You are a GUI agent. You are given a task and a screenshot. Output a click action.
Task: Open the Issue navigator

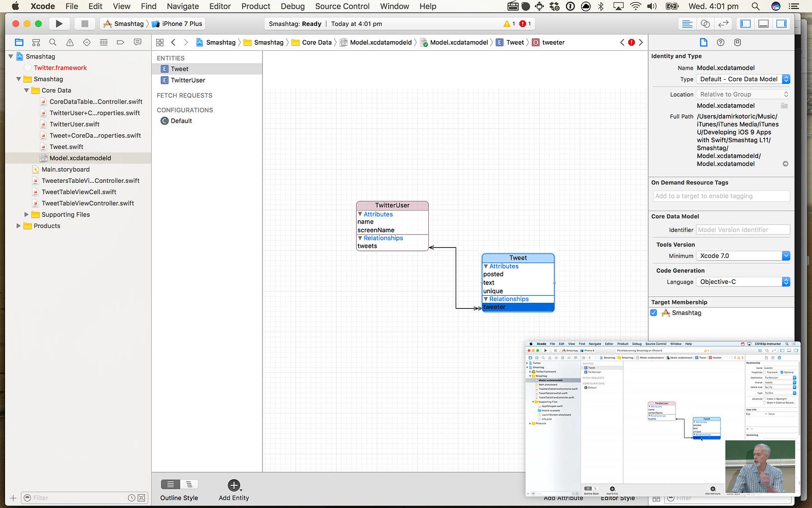pyautogui.click(x=70, y=42)
